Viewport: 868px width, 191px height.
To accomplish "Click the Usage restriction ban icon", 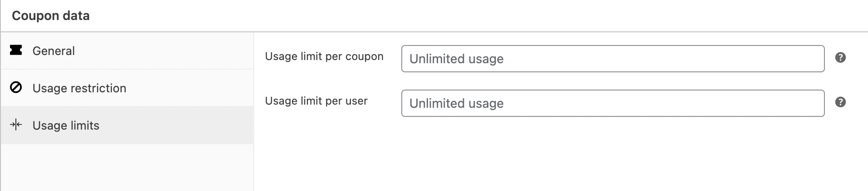I will click(x=16, y=87).
